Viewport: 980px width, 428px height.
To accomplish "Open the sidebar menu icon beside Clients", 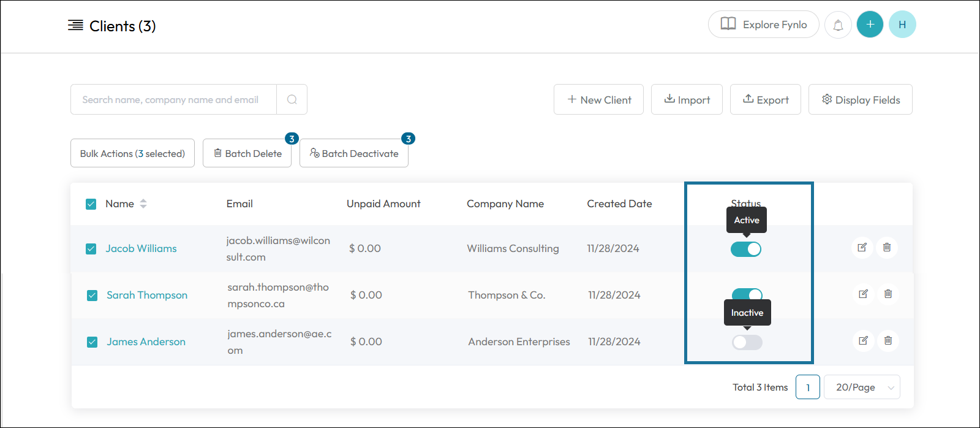I will point(75,25).
